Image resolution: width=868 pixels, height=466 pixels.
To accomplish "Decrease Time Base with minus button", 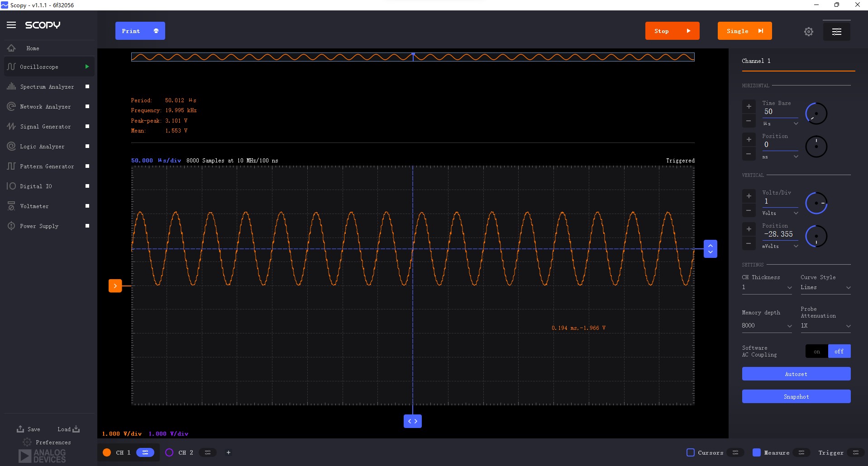I will pos(749,121).
